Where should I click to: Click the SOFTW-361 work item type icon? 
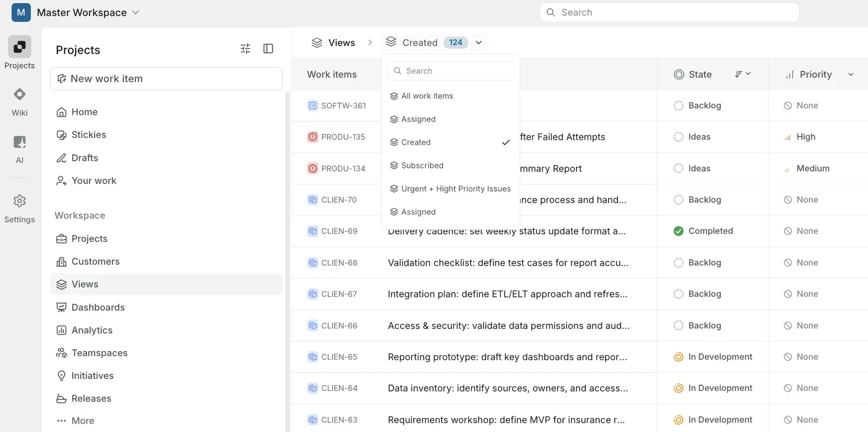[313, 106]
